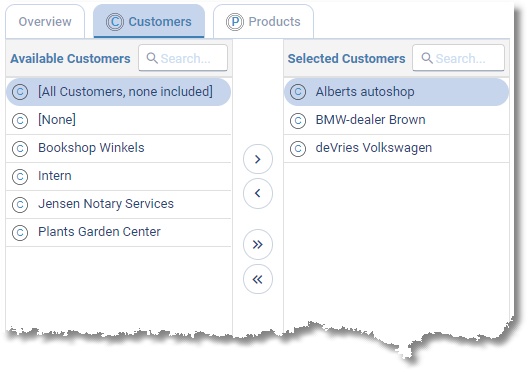This screenshot has width=528, height=373.
Task: Click the customer icon next to [None]
Action: tap(20, 121)
